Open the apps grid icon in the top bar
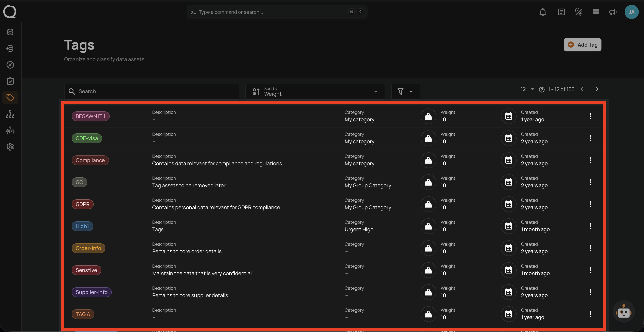 point(596,12)
